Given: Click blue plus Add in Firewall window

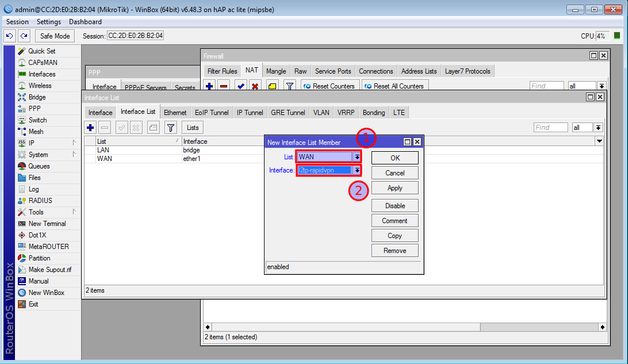Looking at the screenshot, I should (209, 86).
